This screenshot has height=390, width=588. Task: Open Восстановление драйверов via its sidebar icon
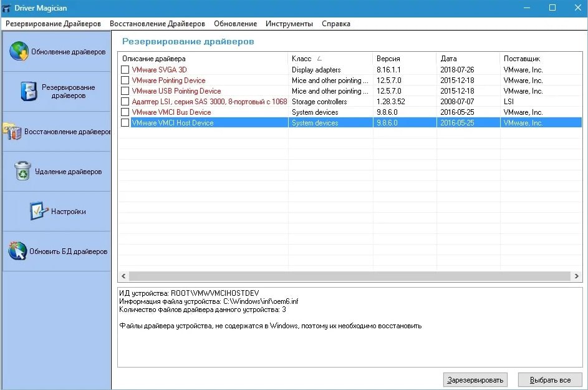click(12, 132)
